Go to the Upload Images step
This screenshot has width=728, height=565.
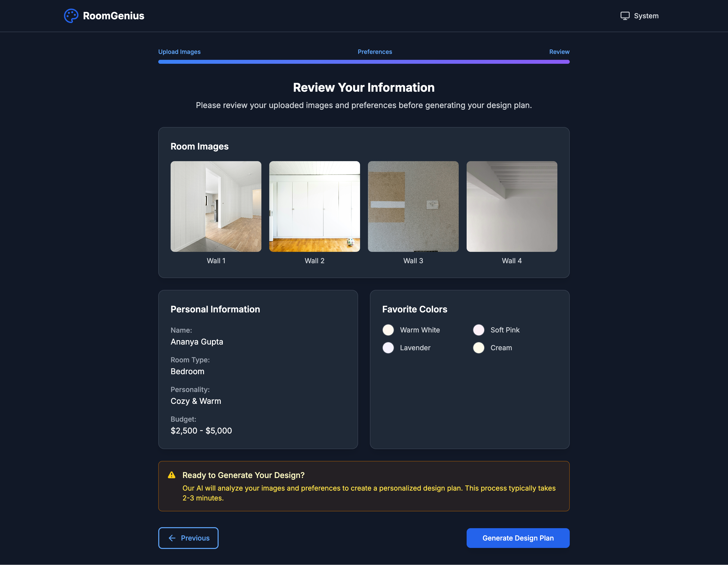[179, 52]
